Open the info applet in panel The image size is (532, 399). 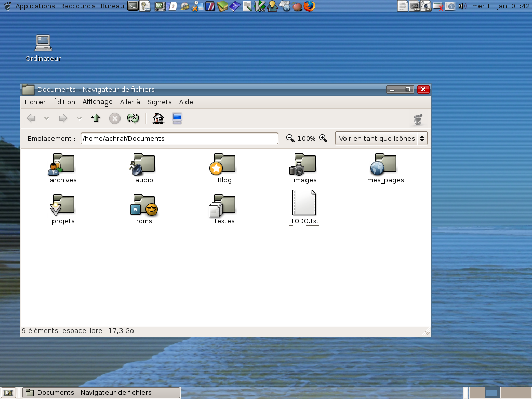tap(450, 6)
